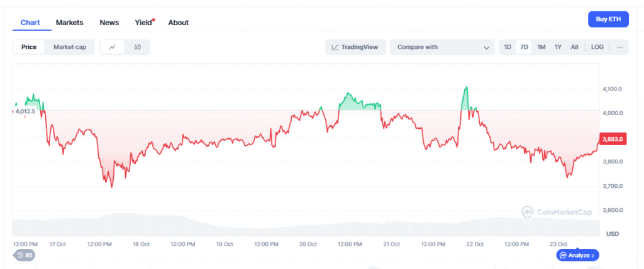Select the 1M time range
Screen dimensions: 644x269
(x=541, y=47)
